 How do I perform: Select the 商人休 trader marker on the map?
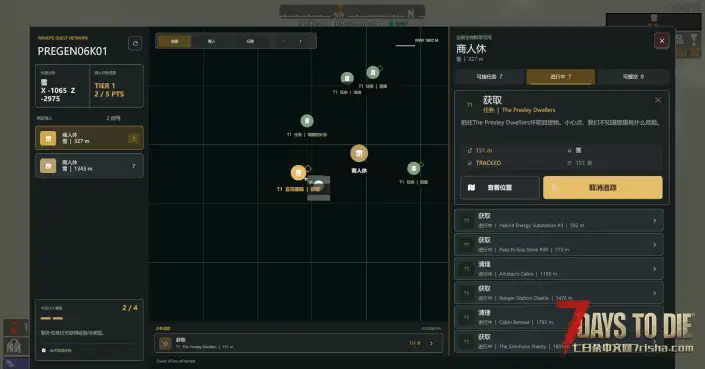coord(359,154)
